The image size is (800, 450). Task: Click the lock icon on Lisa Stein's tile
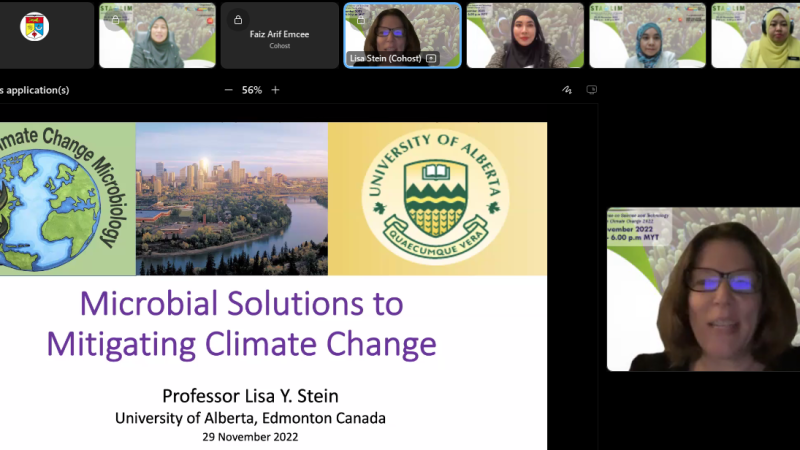point(359,19)
